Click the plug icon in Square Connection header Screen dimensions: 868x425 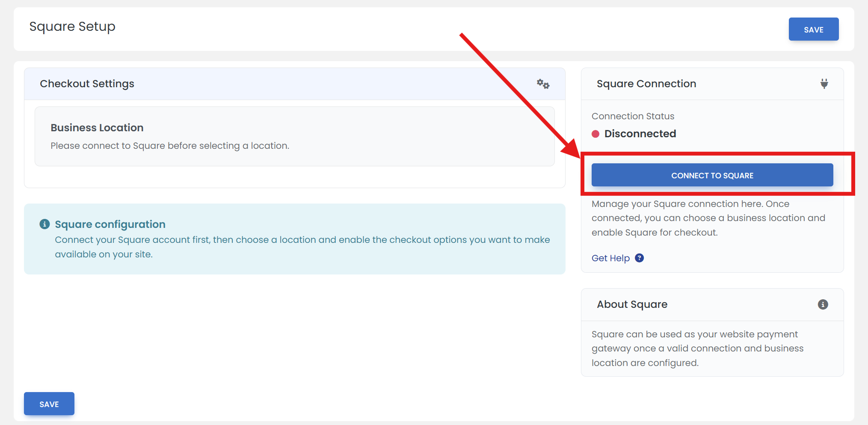pyautogui.click(x=824, y=84)
